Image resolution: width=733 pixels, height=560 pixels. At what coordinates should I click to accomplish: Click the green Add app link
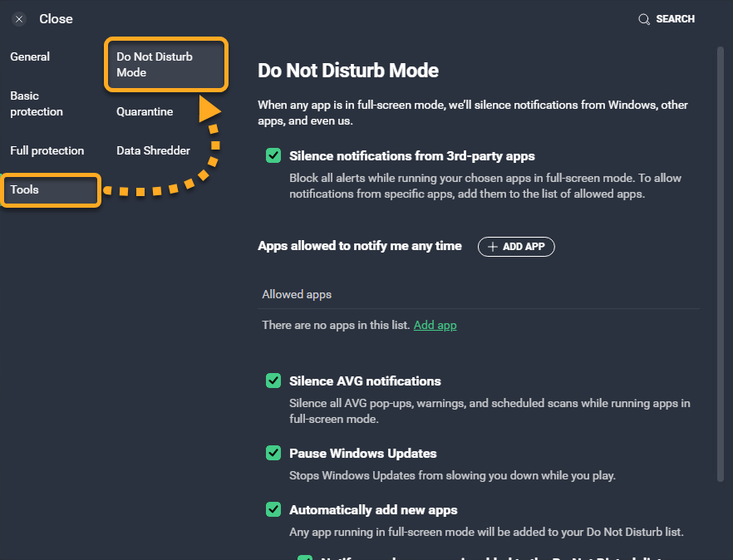click(x=435, y=325)
